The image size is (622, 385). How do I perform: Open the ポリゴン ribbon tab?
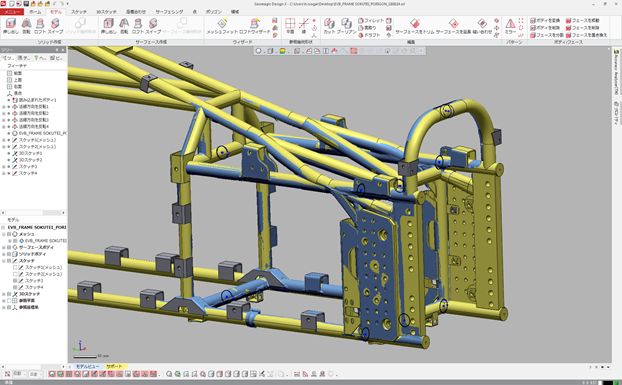[214, 12]
